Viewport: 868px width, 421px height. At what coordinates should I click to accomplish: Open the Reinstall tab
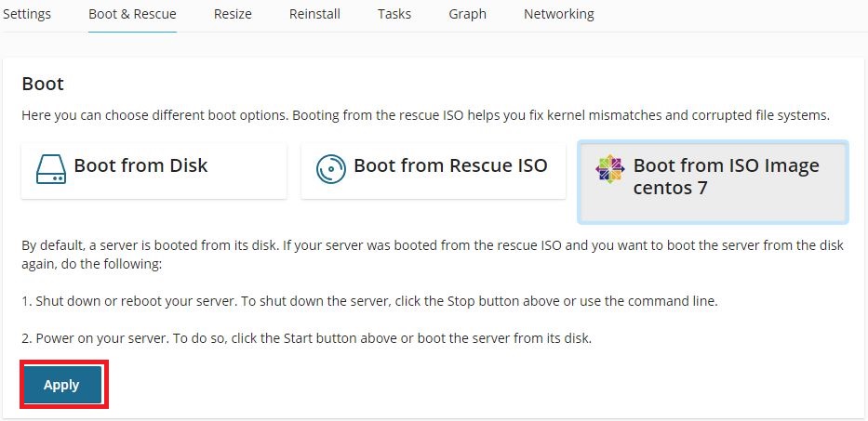tap(314, 14)
